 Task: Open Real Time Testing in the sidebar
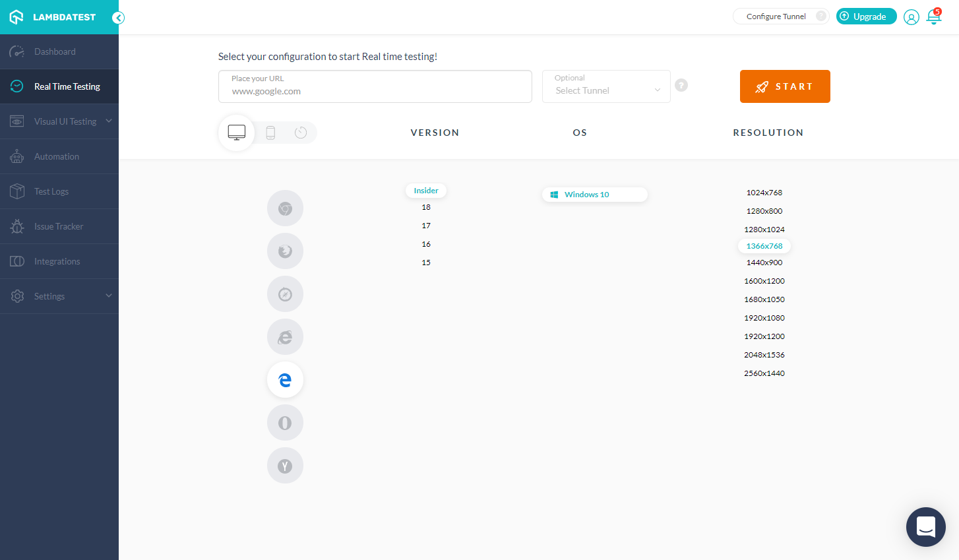point(59,86)
